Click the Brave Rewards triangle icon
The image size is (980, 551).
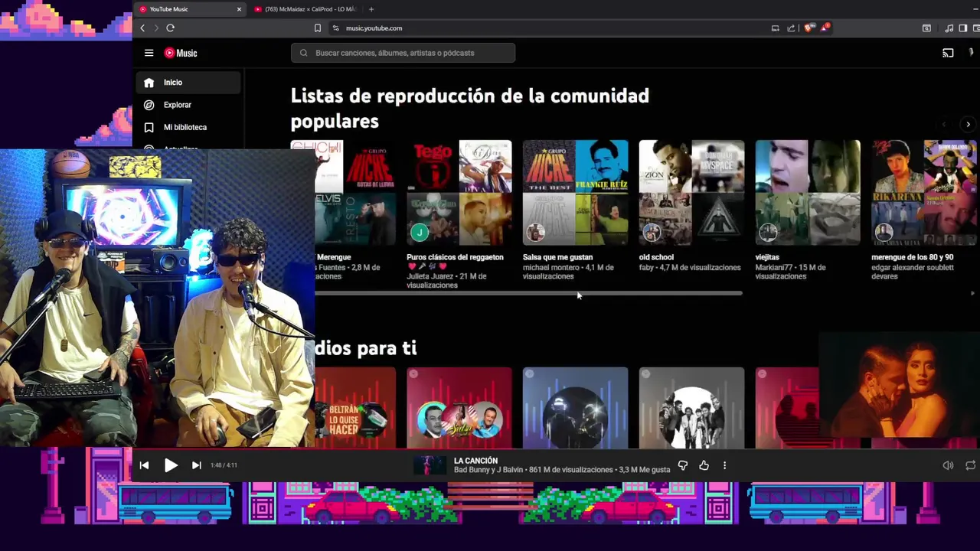click(825, 28)
